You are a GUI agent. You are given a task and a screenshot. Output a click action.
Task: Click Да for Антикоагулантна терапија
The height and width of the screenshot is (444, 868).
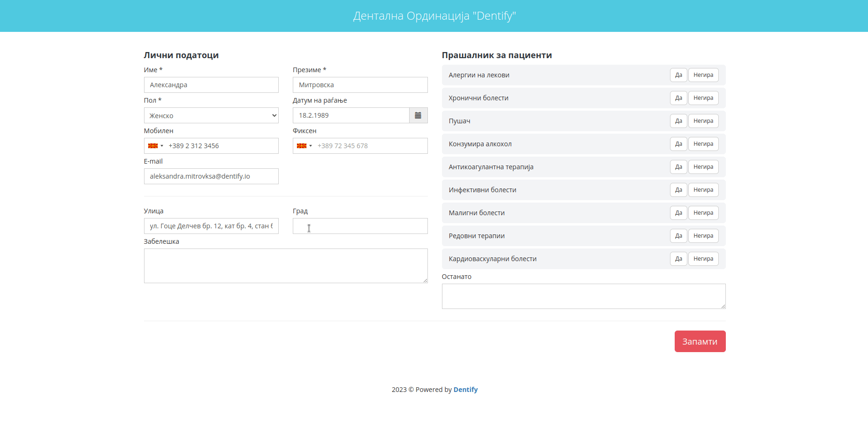[x=678, y=166]
